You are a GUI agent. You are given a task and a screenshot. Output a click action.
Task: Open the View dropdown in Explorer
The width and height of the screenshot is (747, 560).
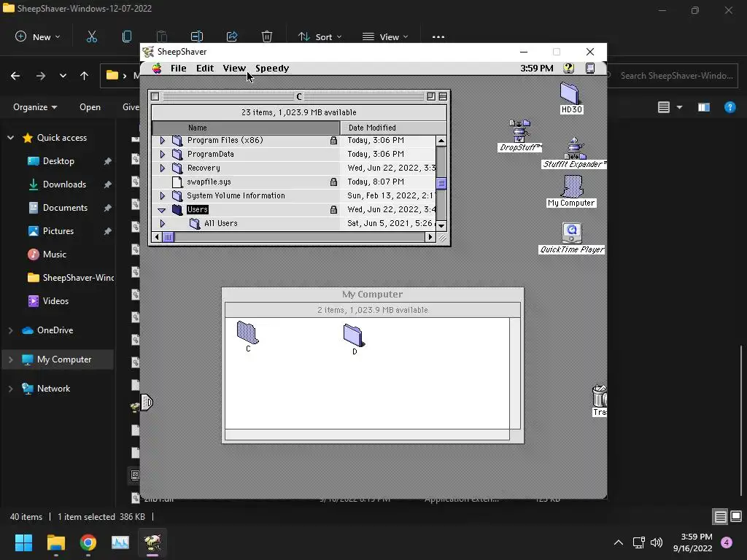pos(385,36)
